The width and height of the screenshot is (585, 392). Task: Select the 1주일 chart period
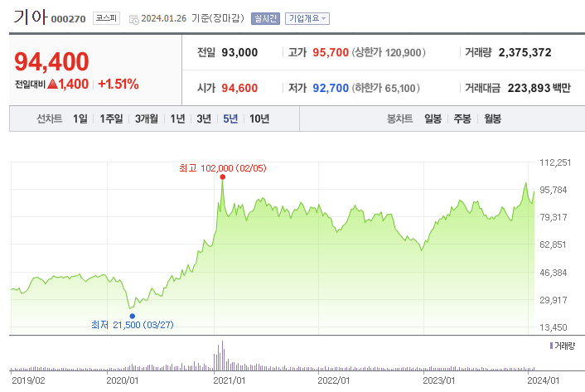coord(111,119)
